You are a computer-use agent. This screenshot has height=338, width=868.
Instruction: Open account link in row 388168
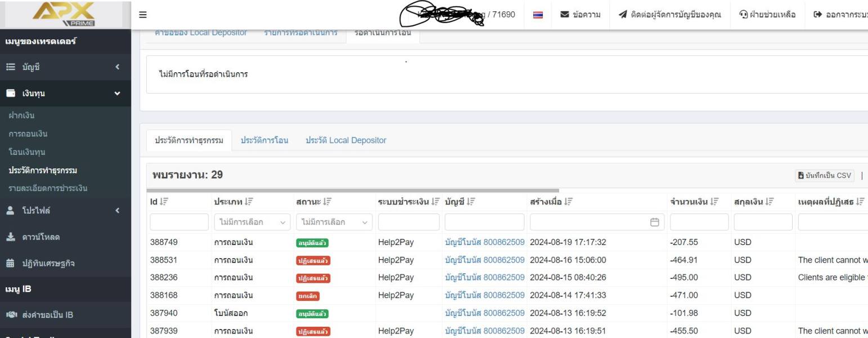[x=484, y=296]
